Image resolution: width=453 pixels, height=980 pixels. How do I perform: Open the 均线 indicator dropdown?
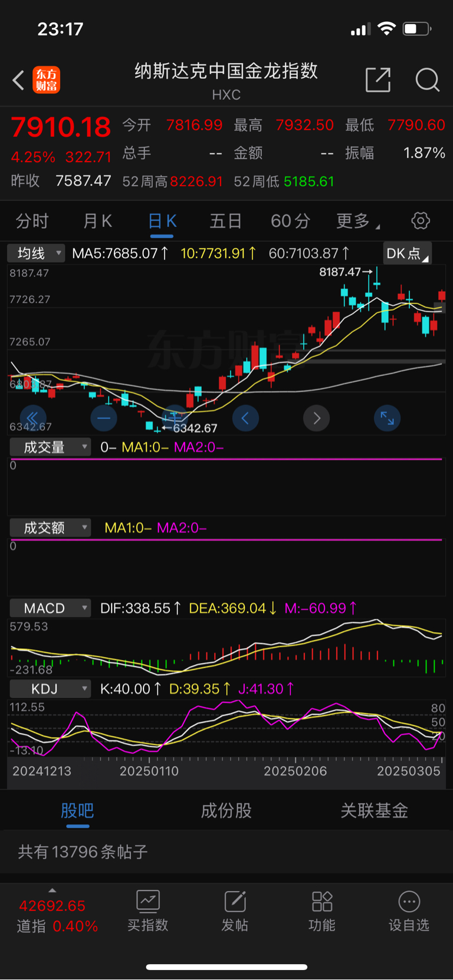click(x=36, y=253)
